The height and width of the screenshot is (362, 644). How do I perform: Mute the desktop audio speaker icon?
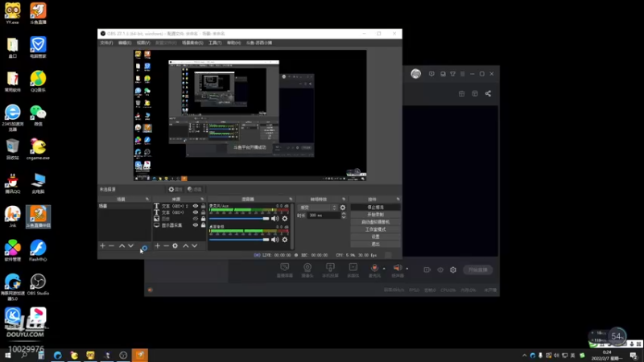275,240
